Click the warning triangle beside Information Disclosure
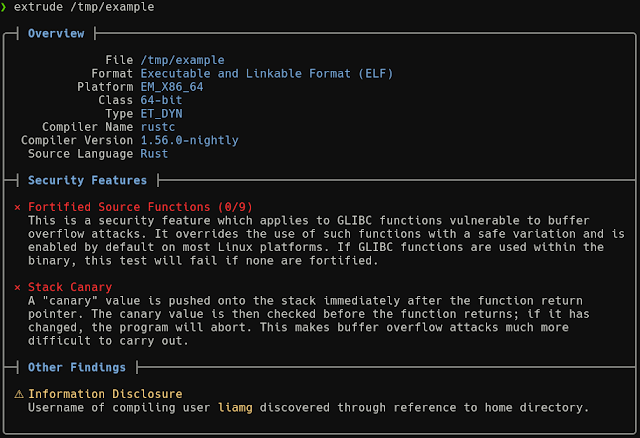 click(18, 394)
